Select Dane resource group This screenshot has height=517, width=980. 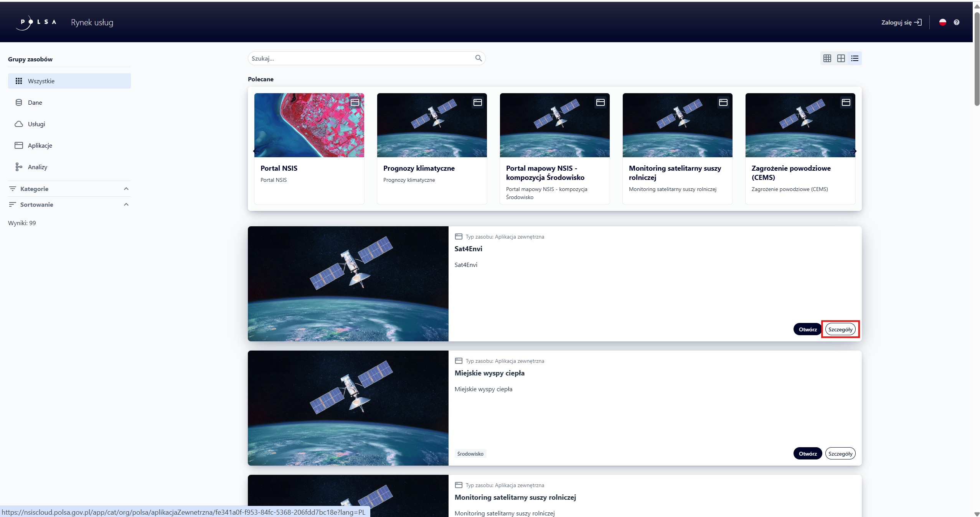point(35,102)
